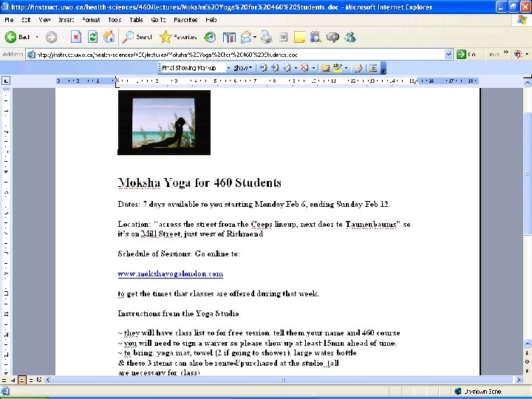This screenshot has width=532, height=399.
Task: Click the Highlight pen icon
Action: pos(338,68)
